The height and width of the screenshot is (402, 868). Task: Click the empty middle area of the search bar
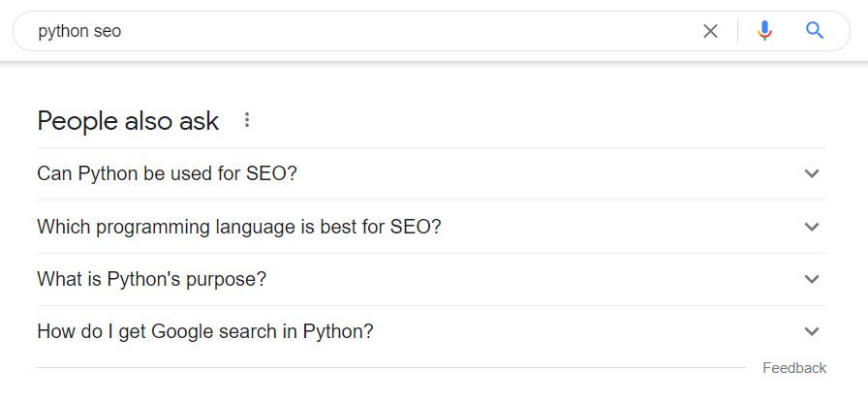[407, 31]
